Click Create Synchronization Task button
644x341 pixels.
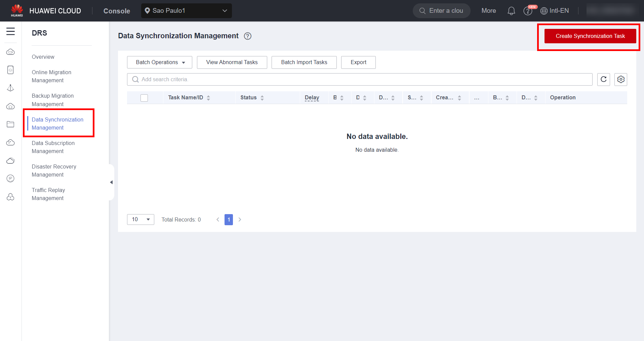click(590, 36)
